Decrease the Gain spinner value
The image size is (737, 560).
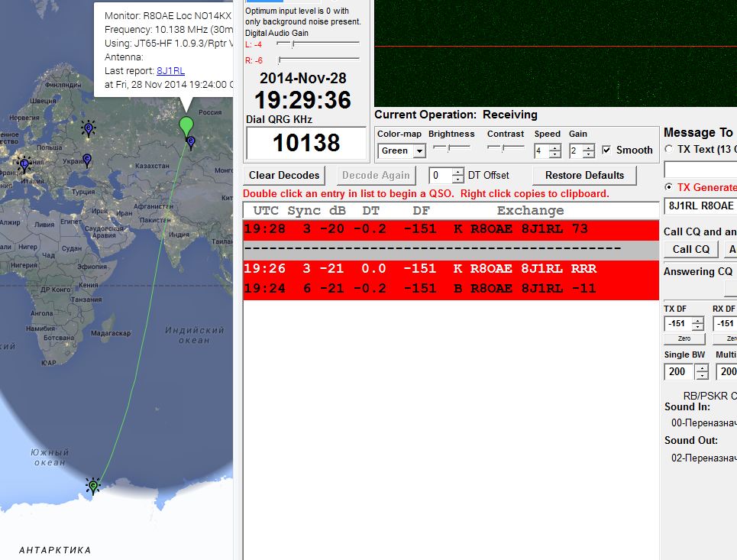point(588,154)
